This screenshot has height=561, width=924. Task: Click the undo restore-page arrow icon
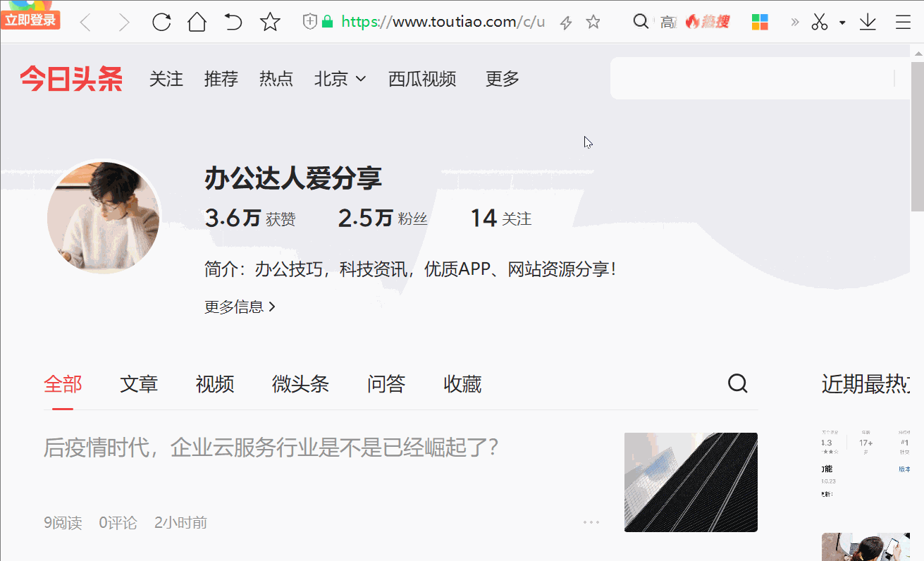click(233, 23)
